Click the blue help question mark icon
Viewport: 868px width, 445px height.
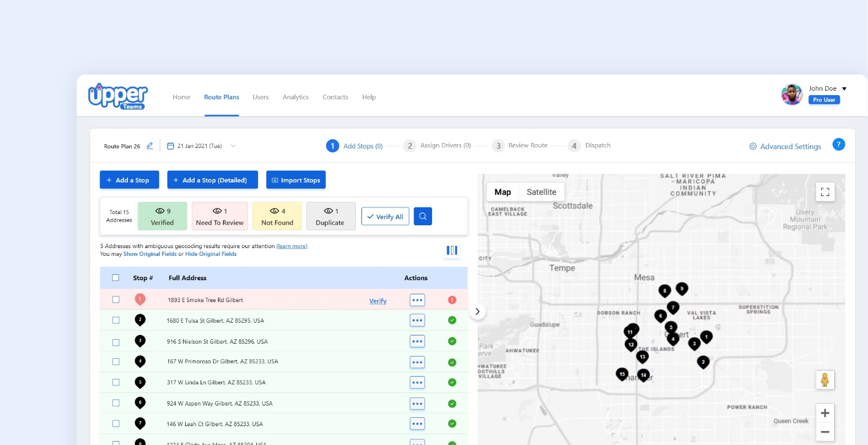[839, 144]
